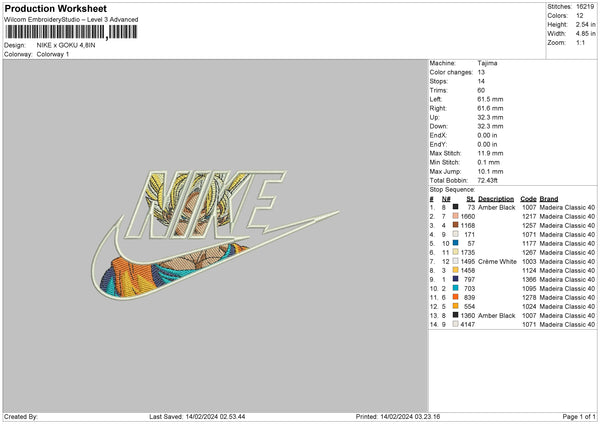This screenshot has height=424, width=600.
Task: Select the Machine value Tajima
Action: (x=487, y=63)
